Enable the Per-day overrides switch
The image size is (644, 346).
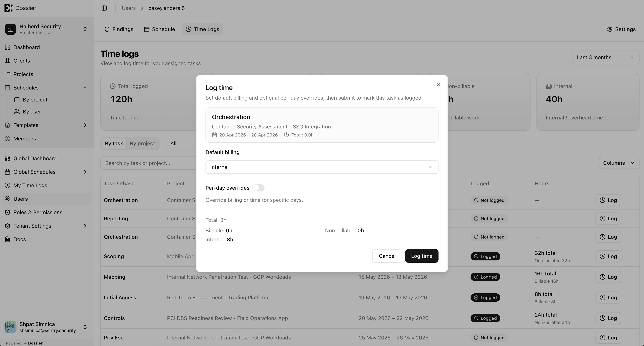coord(258,188)
